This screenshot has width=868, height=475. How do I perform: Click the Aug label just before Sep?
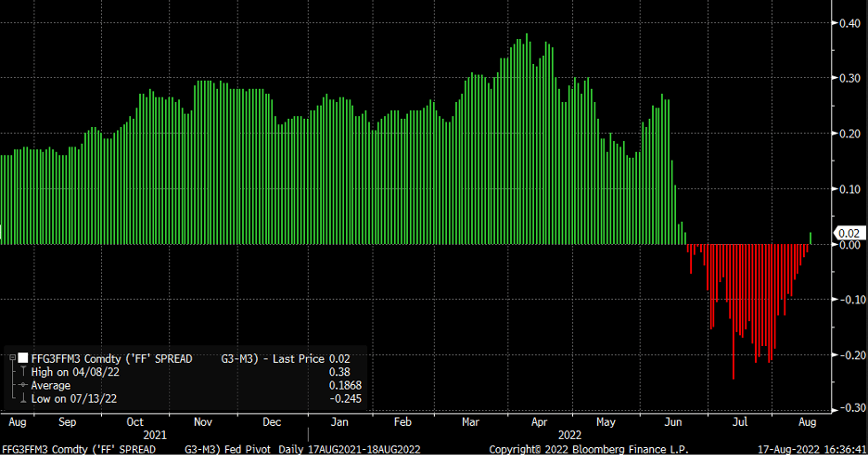tap(18, 422)
